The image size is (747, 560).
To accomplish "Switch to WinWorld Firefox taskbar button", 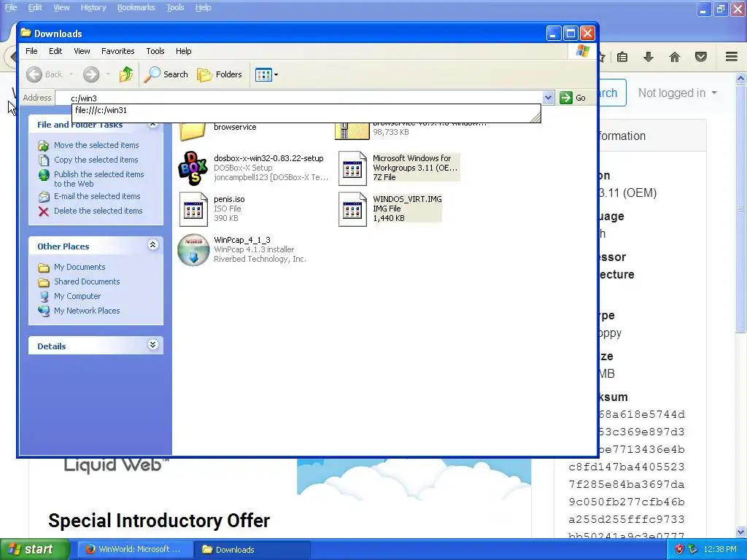I will click(x=134, y=550).
